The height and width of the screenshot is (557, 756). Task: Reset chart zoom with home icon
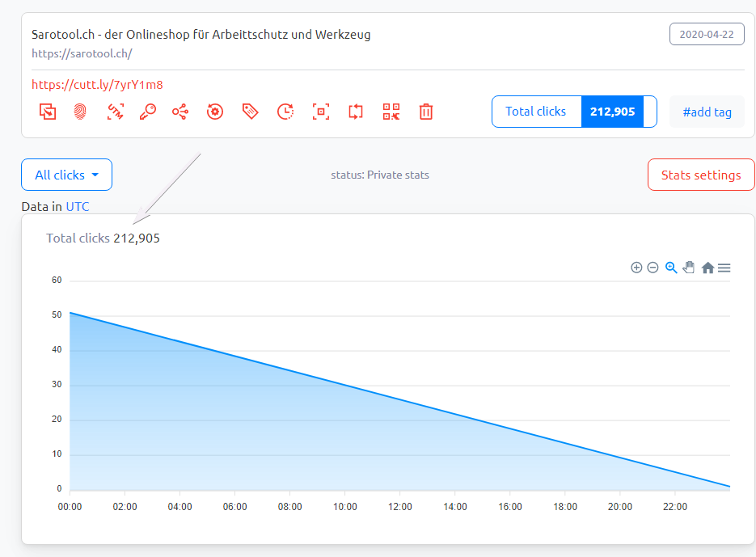point(707,268)
